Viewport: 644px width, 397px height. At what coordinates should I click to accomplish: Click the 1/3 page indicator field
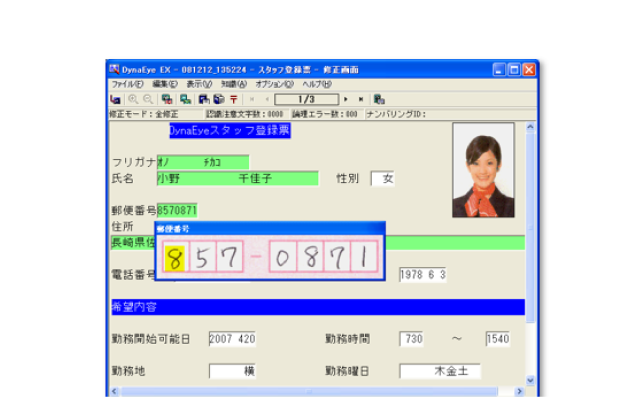point(306,99)
